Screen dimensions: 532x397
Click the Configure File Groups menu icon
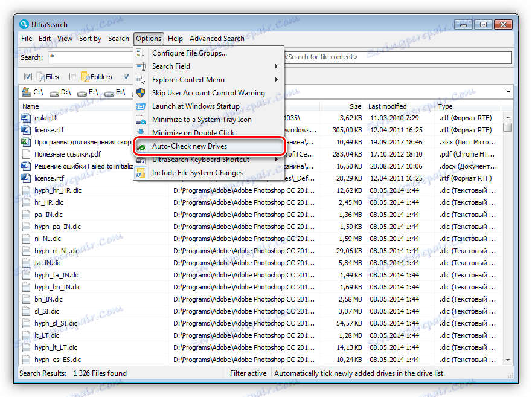(x=141, y=53)
